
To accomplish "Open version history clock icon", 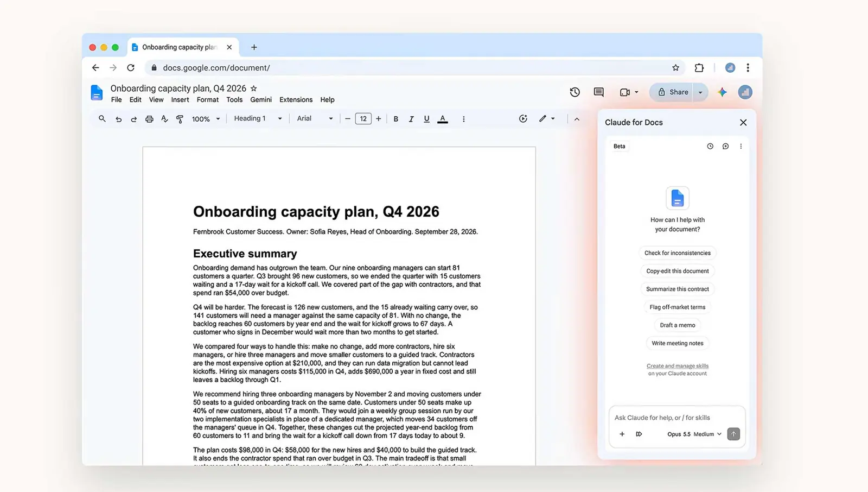I will pyautogui.click(x=575, y=92).
